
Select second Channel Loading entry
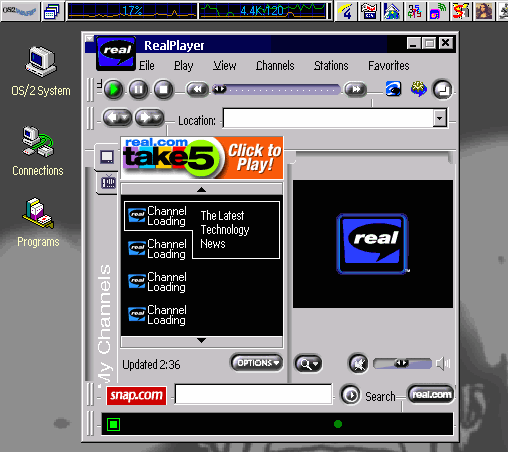click(157, 249)
